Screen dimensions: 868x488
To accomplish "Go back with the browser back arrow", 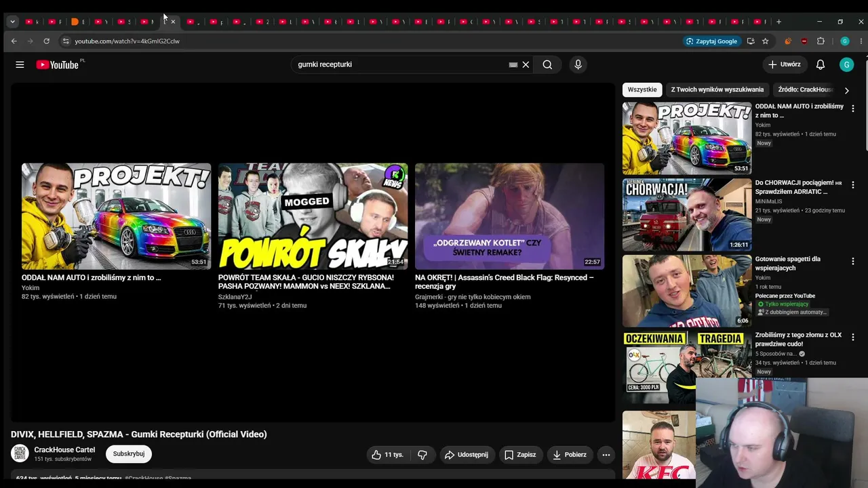I will click(14, 41).
